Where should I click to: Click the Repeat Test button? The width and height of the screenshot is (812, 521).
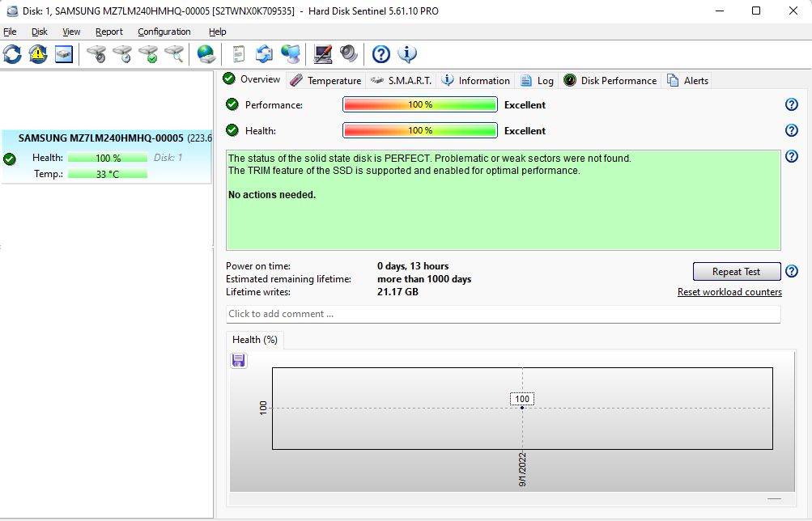click(737, 272)
